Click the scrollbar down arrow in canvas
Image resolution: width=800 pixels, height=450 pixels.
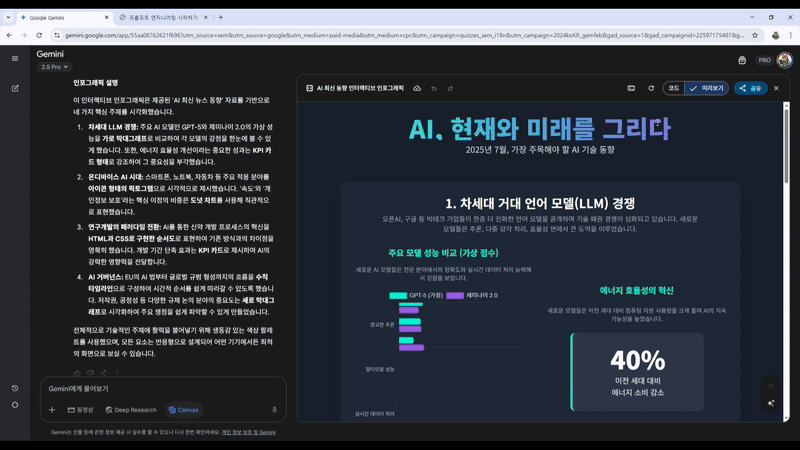(x=786, y=418)
